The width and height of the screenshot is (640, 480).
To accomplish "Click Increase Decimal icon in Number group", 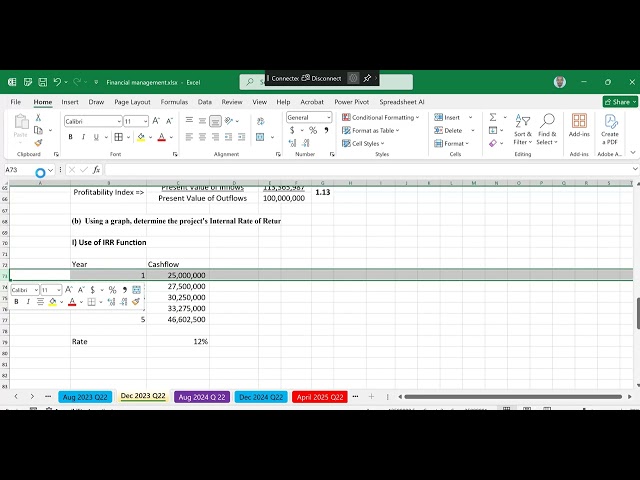I will (292, 143).
